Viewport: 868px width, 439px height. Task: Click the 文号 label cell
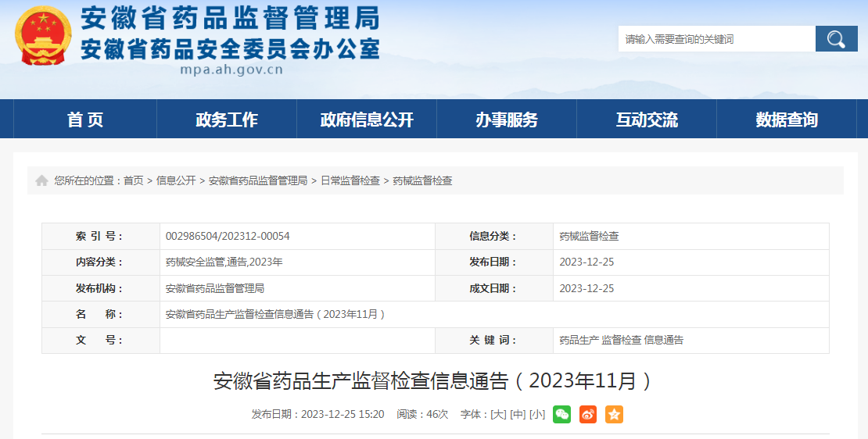point(101,340)
